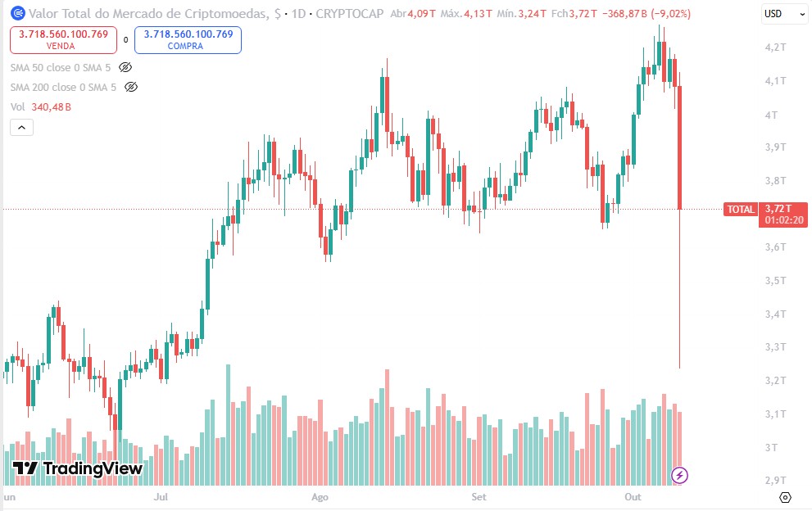Image resolution: width=812 pixels, height=511 pixels.
Task: Toggle visibility of SMA 200 indicator
Action: pyautogui.click(x=131, y=87)
